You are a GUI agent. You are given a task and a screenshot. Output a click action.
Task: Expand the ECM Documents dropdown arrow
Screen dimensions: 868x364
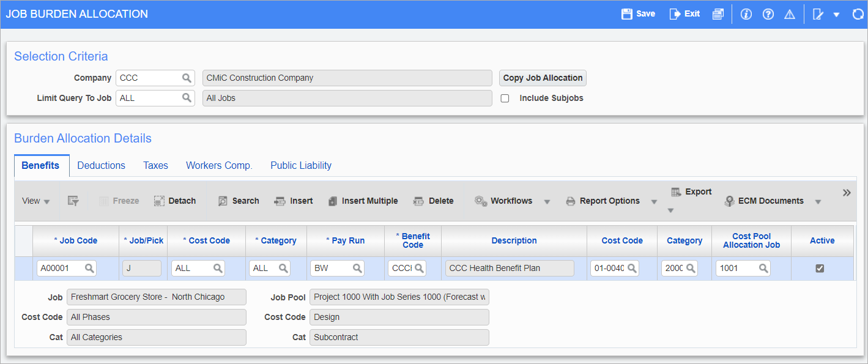[x=818, y=201]
